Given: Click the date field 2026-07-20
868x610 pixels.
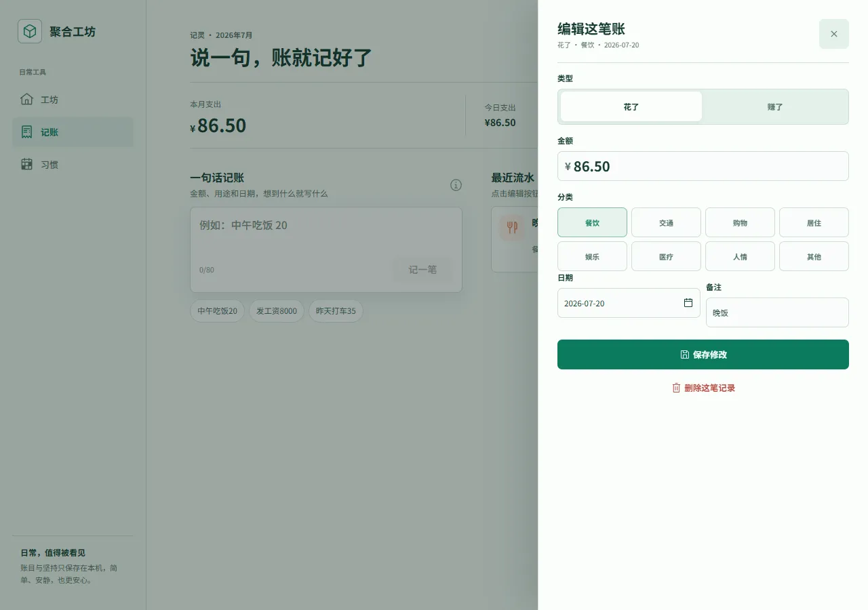Looking at the screenshot, I should 629,303.
